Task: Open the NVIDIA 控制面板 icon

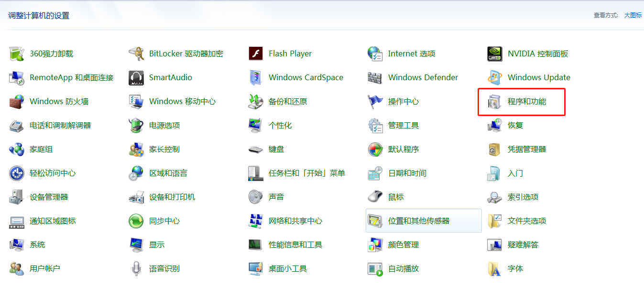Action: point(495,54)
